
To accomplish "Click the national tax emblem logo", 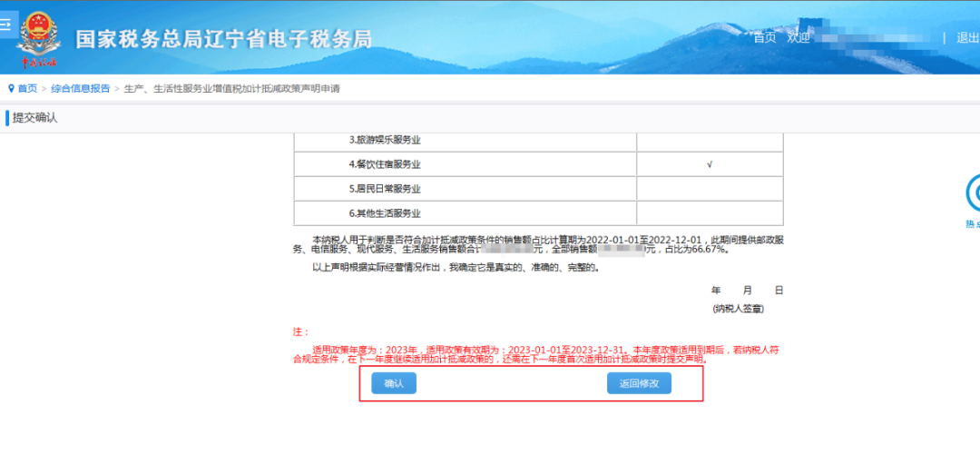I will 37,34.
